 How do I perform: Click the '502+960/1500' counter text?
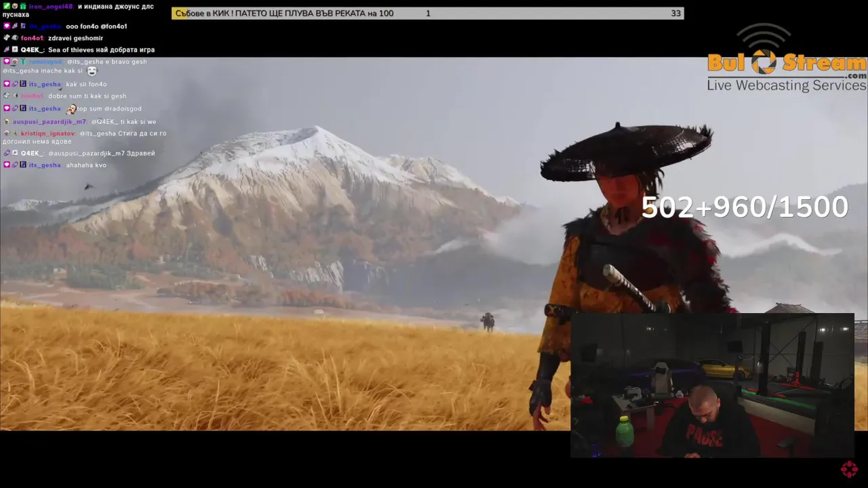click(x=745, y=207)
